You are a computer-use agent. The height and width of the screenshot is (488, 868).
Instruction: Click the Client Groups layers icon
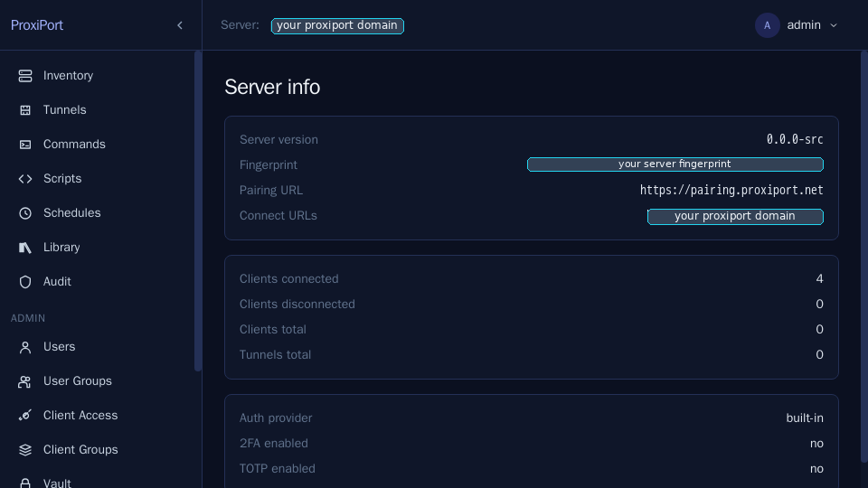pos(25,450)
